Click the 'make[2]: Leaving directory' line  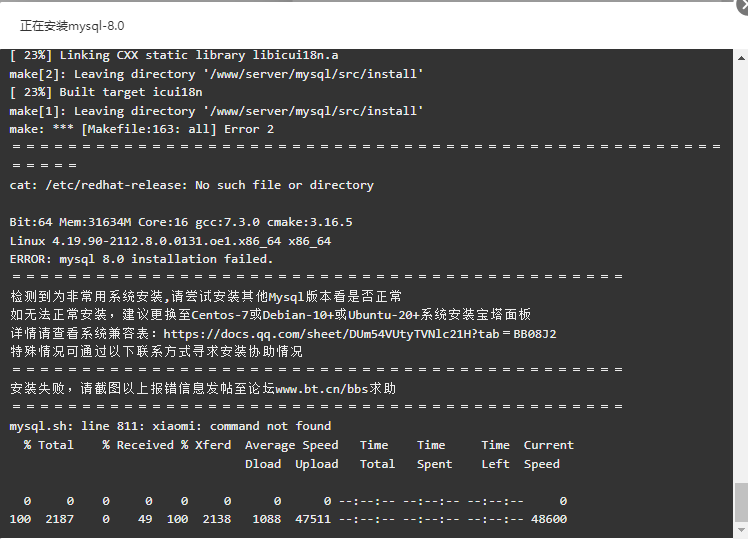[x=217, y=74]
